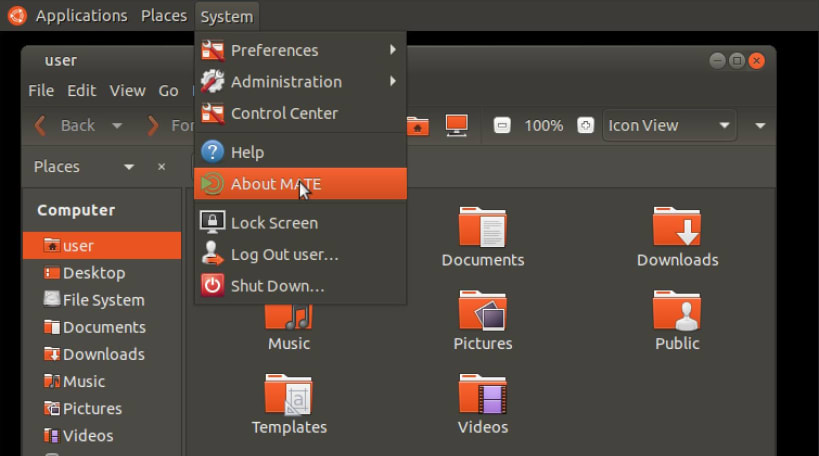Click the Preferences menu icon
Screen dimensions: 819x456
tap(213, 50)
